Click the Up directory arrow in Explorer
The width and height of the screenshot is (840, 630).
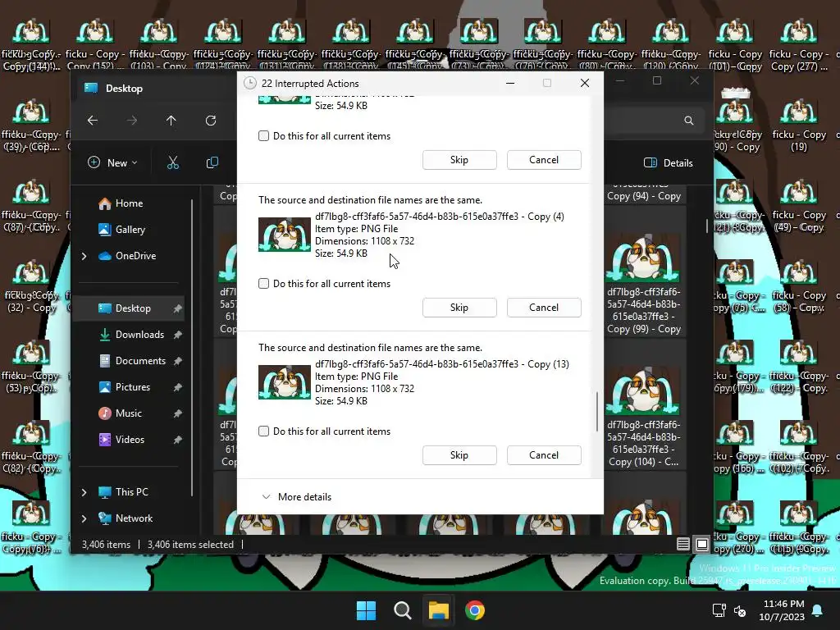pos(171,121)
